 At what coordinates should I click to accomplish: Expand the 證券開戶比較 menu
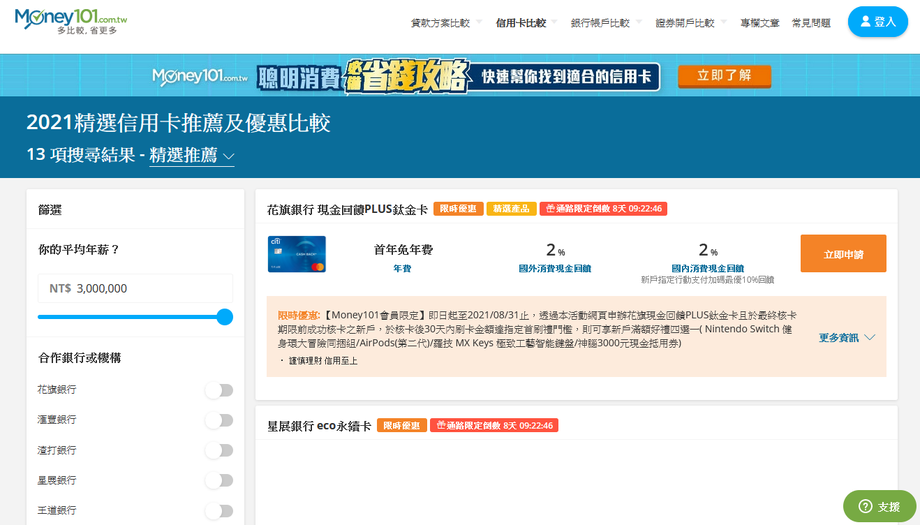pyautogui.click(x=691, y=23)
